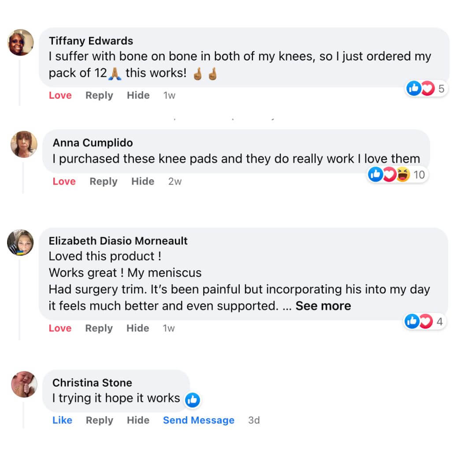Reply to Christina Stone's comment
This screenshot has height=476, width=476.
(x=99, y=420)
